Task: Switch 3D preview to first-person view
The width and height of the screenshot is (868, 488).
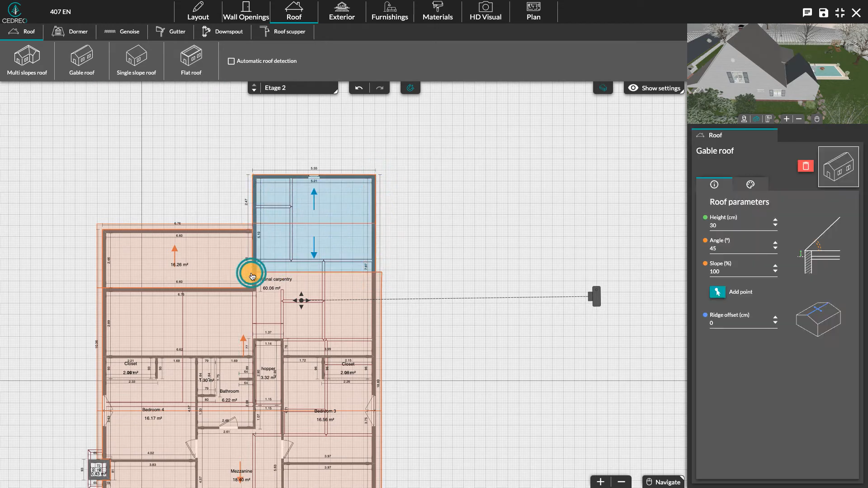Action: click(744, 119)
